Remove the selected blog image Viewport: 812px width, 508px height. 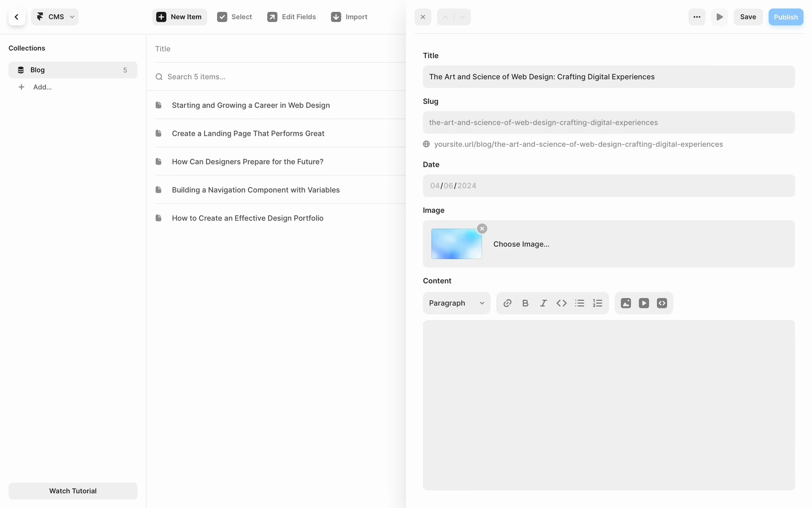click(482, 229)
